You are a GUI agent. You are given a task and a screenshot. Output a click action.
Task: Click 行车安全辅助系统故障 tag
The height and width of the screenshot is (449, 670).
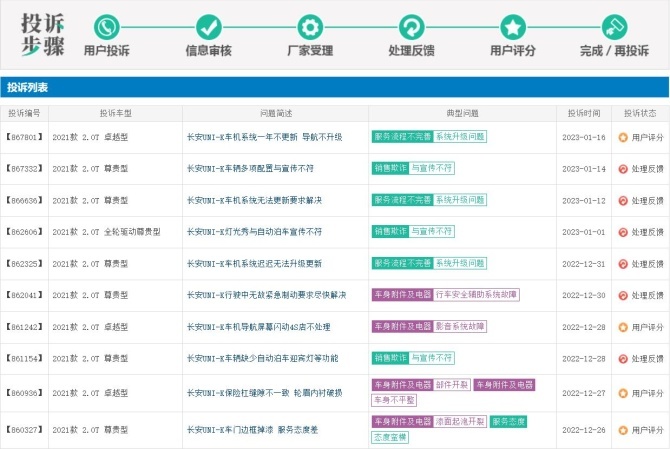(x=476, y=295)
